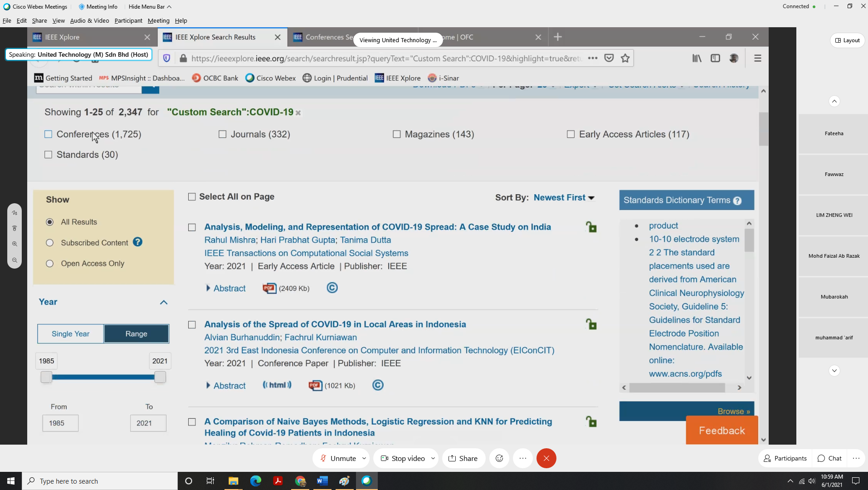Click From year input 1985

[60, 423]
